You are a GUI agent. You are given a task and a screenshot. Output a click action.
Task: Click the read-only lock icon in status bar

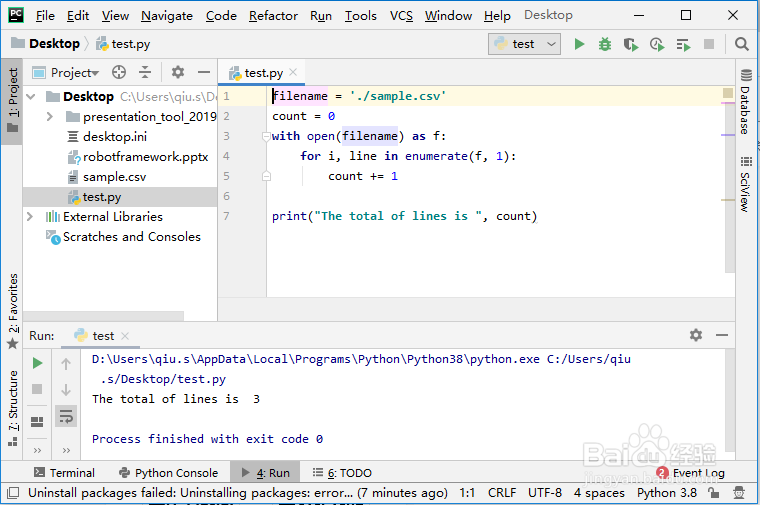(x=713, y=493)
